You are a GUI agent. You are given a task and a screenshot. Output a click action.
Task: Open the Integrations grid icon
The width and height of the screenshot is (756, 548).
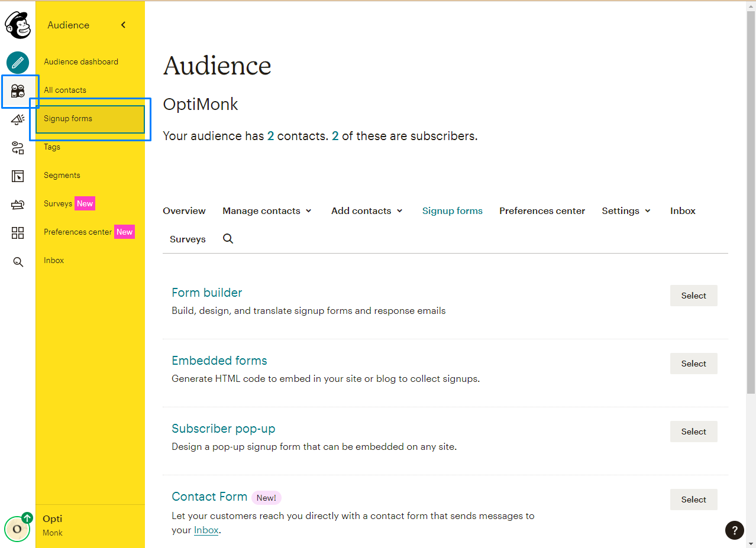18,233
